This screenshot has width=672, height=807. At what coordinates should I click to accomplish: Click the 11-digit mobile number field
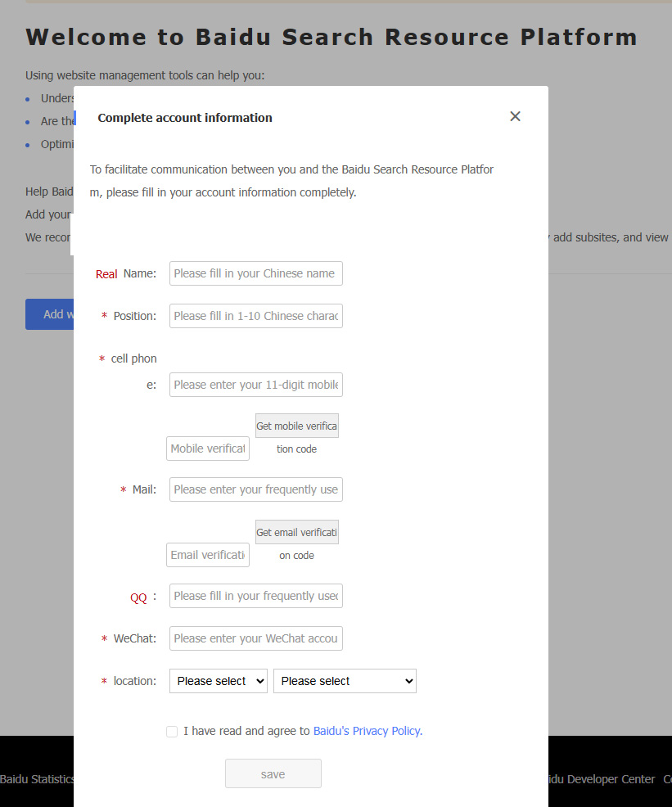(255, 385)
